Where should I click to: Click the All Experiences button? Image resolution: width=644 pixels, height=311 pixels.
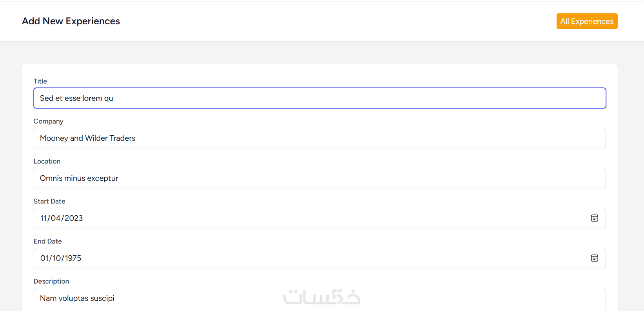pos(587,21)
